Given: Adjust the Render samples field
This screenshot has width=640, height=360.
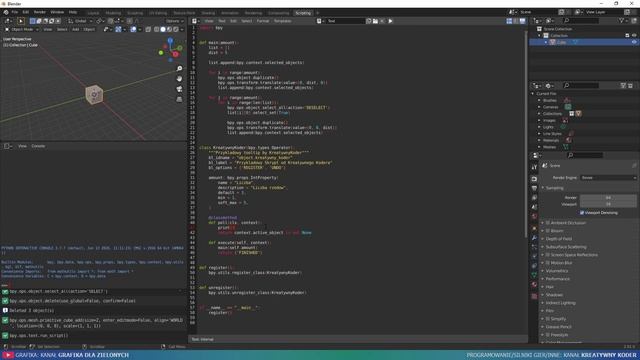Looking at the screenshot, I should pyautogui.click(x=608, y=198).
